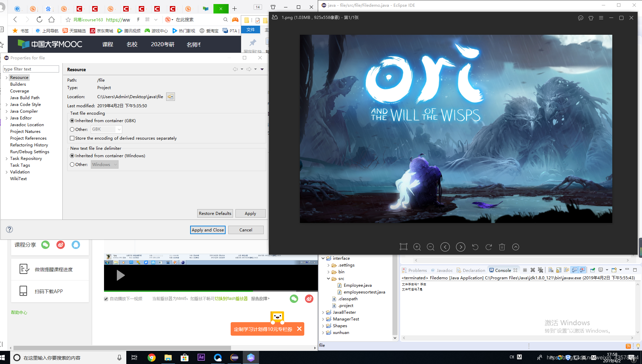Image resolution: width=642 pixels, height=364 pixels.
Task: Open Eclipse from the Windows taskbar
Action: pos(234,357)
